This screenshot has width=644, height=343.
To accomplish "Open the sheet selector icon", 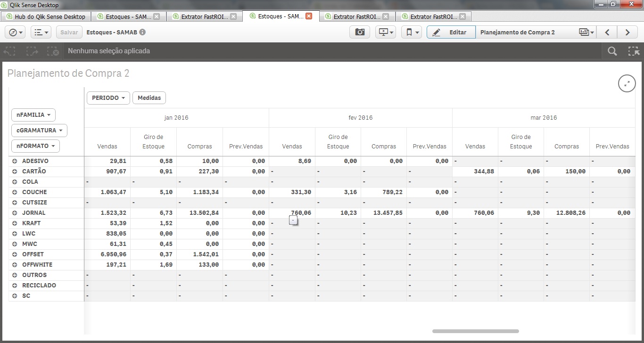I will click(x=586, y=32).
